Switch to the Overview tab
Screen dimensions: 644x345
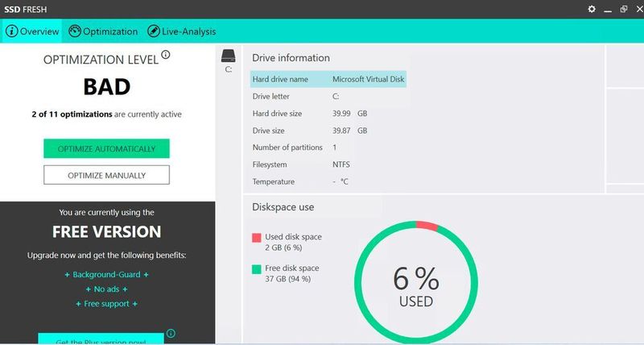[x=31, y=31]
